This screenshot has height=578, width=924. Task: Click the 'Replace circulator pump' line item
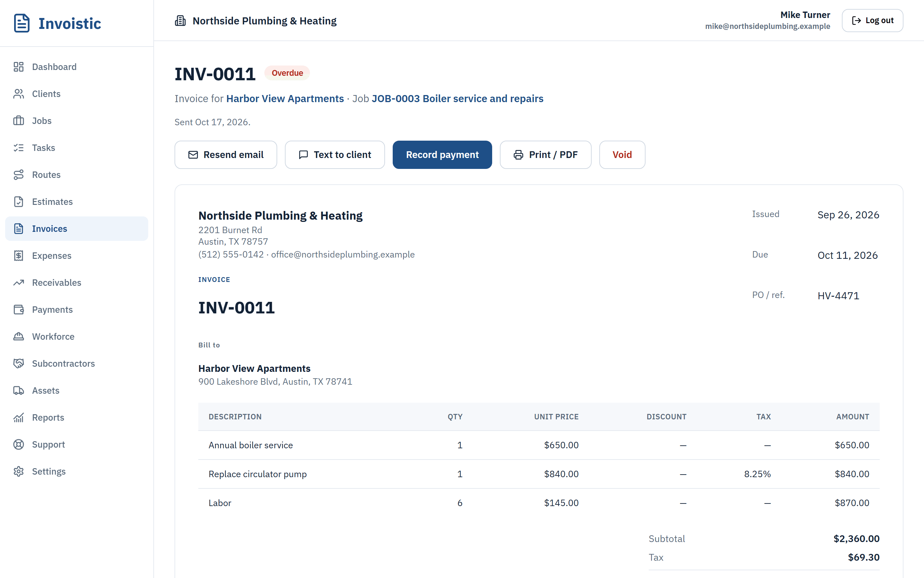pyautogui.click(x=258, y=474)
